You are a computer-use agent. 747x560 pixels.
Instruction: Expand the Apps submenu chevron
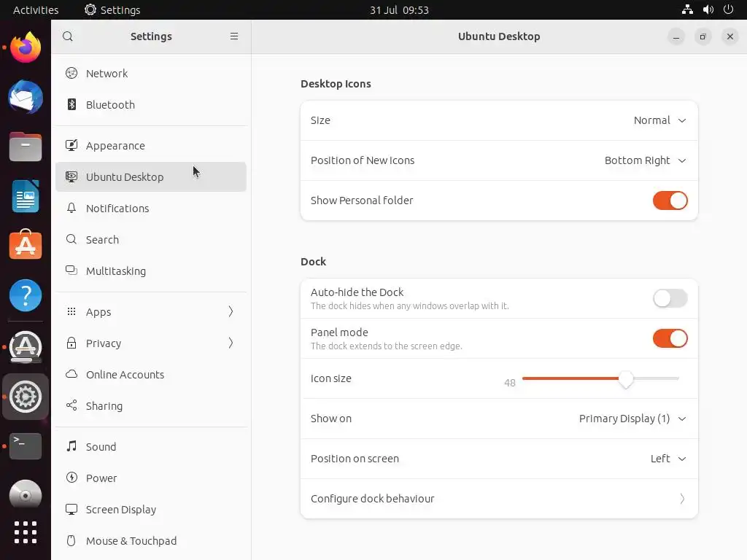231,311
